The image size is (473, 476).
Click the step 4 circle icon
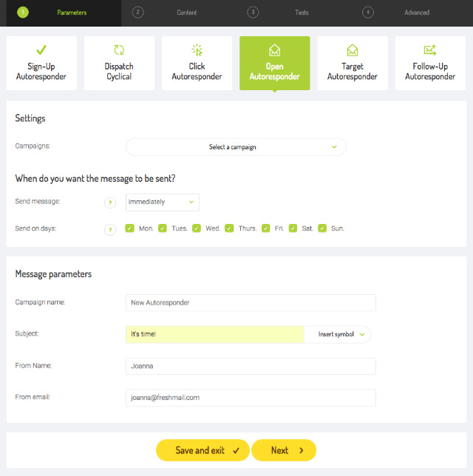[x=368, y=13]
